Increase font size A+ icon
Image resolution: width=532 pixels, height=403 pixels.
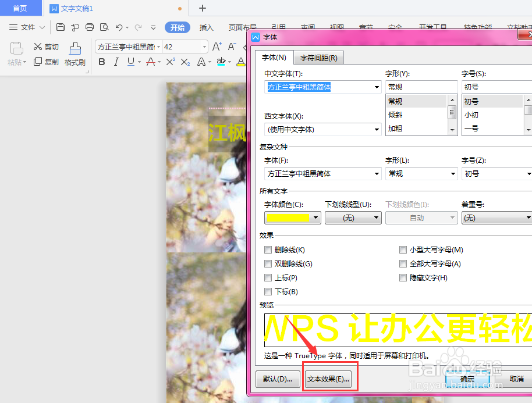click(x=217, y=47)
